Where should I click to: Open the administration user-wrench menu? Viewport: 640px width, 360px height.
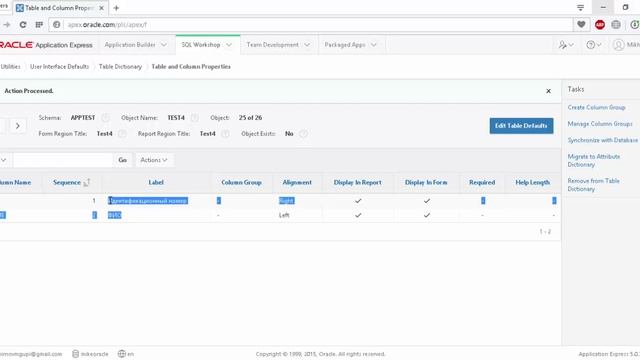(566, 45)
